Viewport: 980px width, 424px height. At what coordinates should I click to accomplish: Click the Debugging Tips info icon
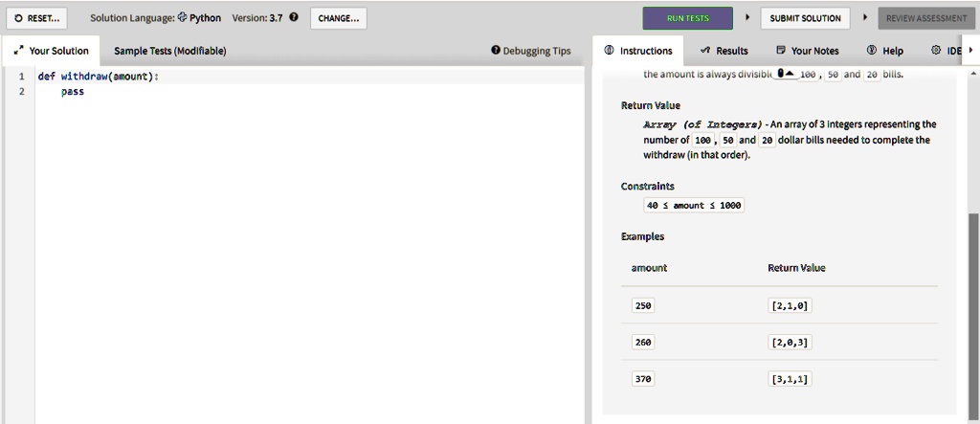(x=496, y=51)
